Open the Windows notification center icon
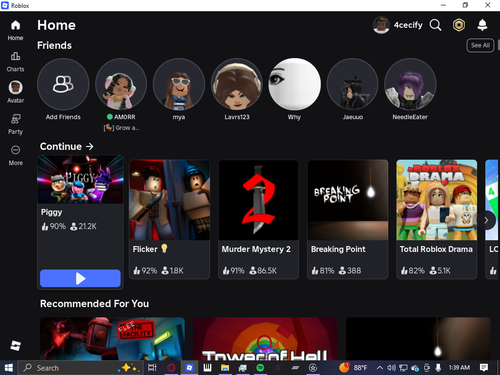The image size is (500, 375). pyautogui.click(x=484, y=368)
